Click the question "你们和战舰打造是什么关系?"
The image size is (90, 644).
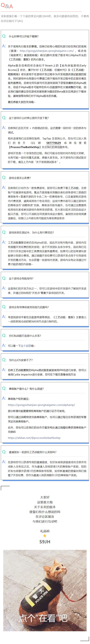[x=25, y=336]
